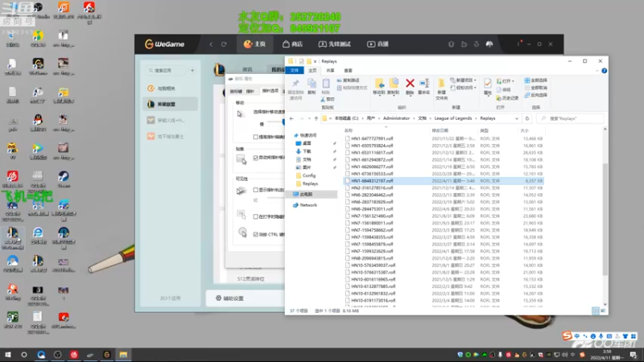Open the WeGame Live stream tab
The image size is (644, 362).
tap(378, 44)
